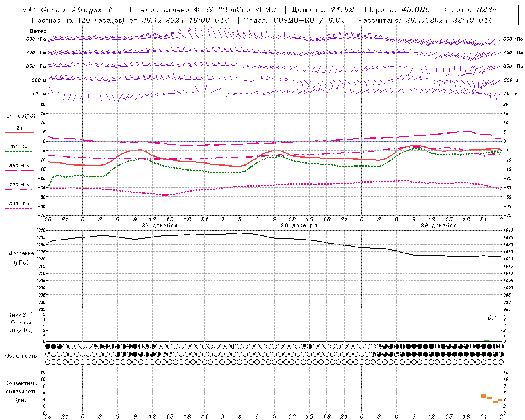Click the (мм/1ч.) units label
This screenshot has width=525, height=420.
(x=21, y=330)
